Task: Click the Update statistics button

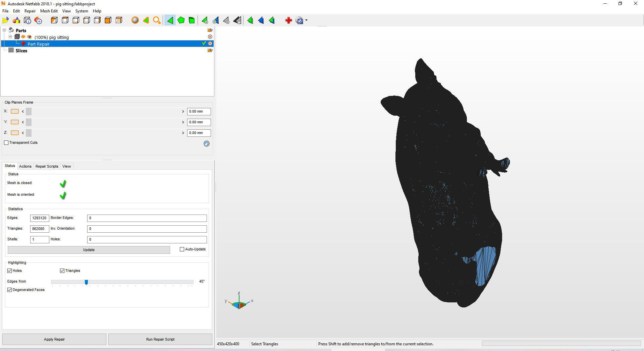Action: tap(89, 250)
